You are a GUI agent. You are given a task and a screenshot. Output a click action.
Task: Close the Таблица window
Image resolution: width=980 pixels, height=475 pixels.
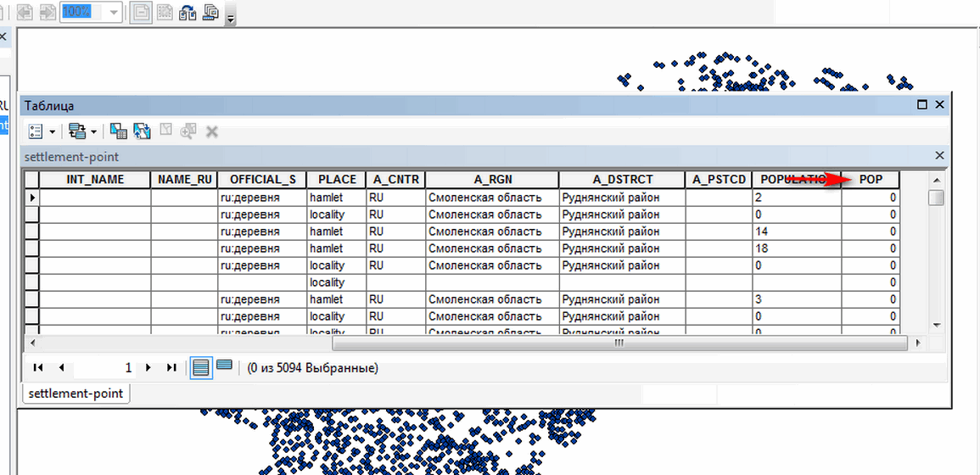(939, 105)
